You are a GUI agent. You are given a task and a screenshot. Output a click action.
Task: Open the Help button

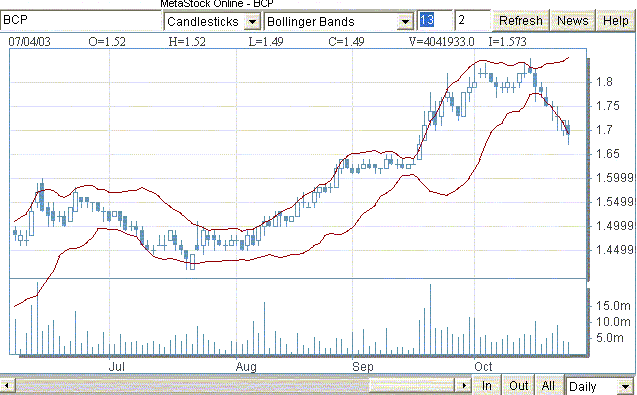pyautogui.click(x=615, y=21)
